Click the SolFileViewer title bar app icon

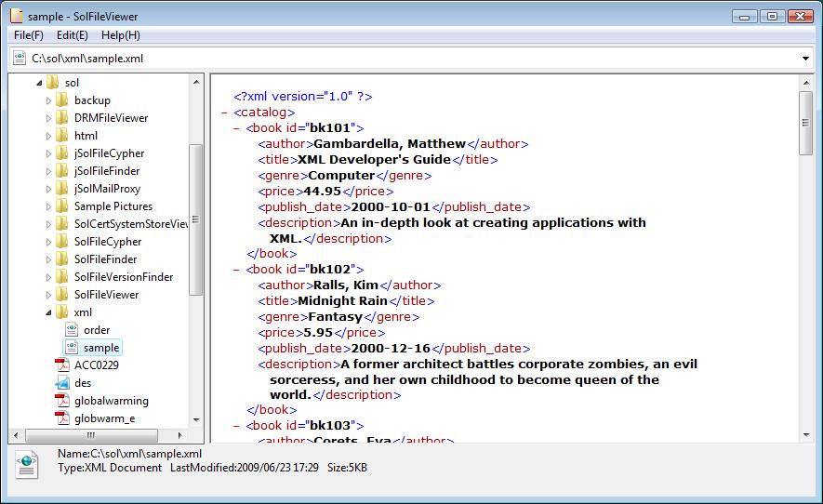[x=17, y=17]
